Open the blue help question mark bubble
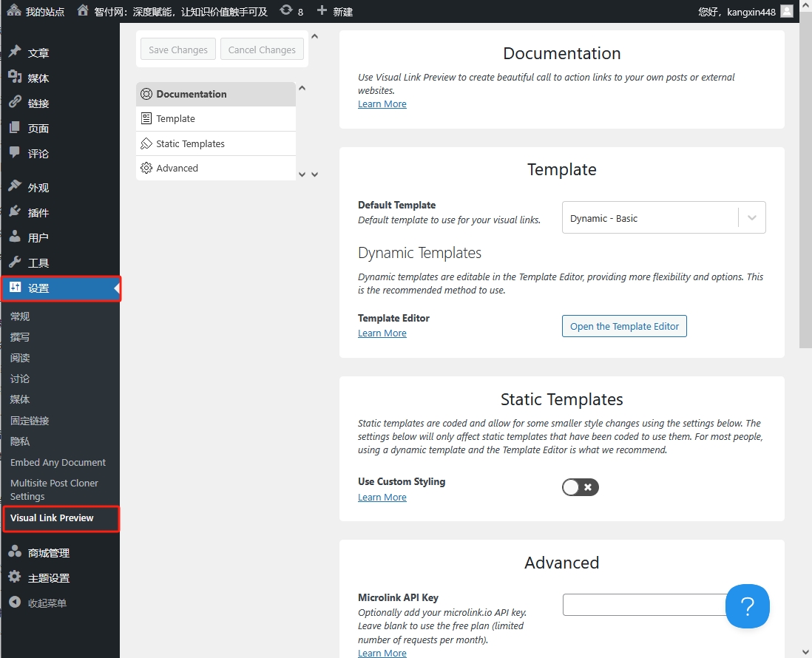812x658 pixels. click(747, 606)
